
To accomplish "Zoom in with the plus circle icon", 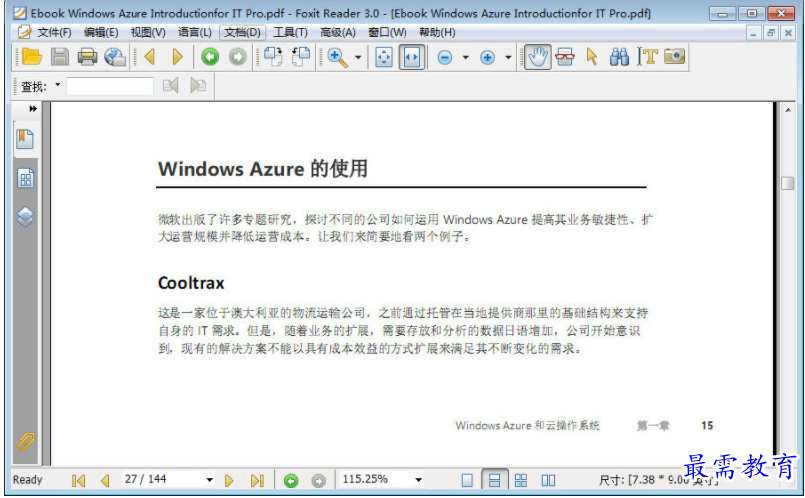I will click(487, 58).
